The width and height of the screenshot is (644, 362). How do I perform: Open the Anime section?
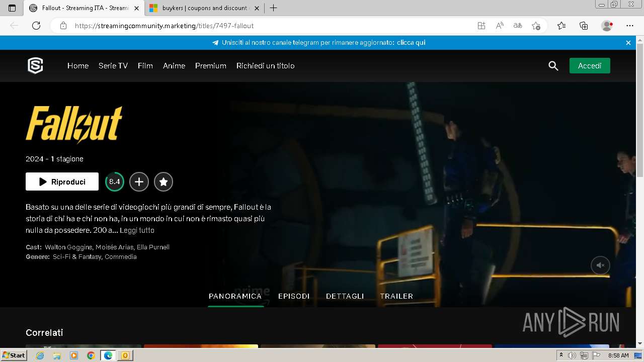point(174,66)
